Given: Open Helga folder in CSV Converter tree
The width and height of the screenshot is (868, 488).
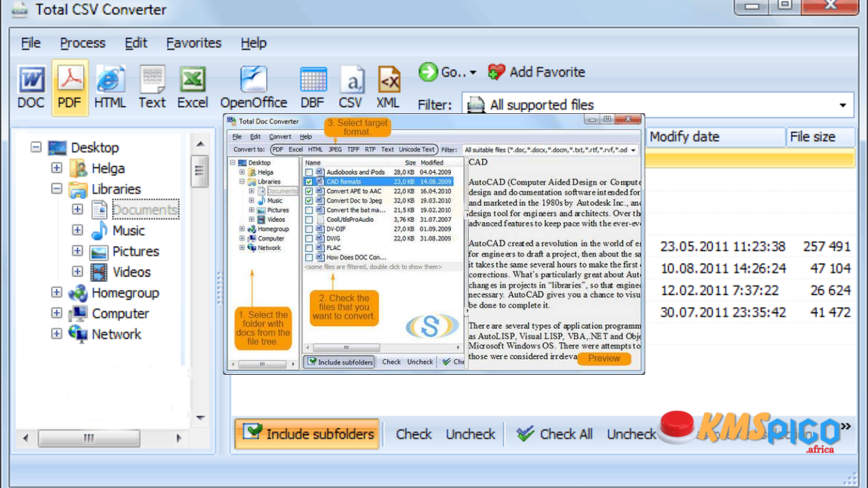Looking at the screenshot, I should tap(108, 168).
